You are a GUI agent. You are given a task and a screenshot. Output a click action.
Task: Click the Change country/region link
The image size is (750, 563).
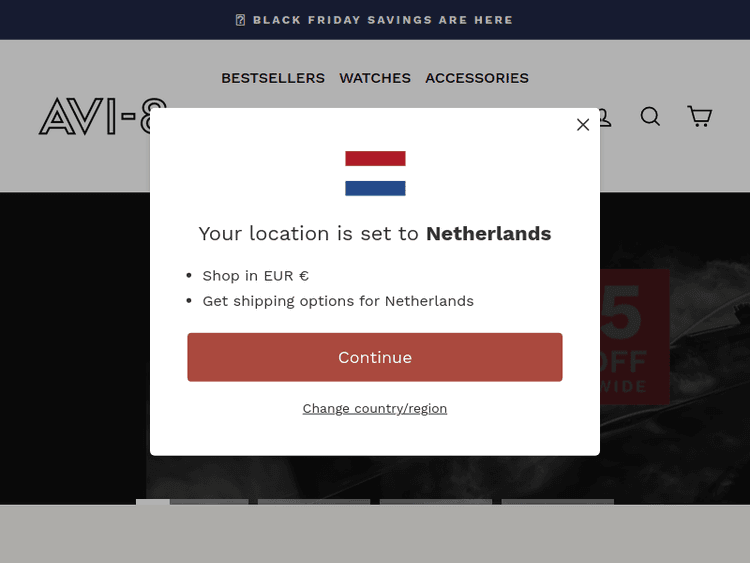click(x=375, y=408)
